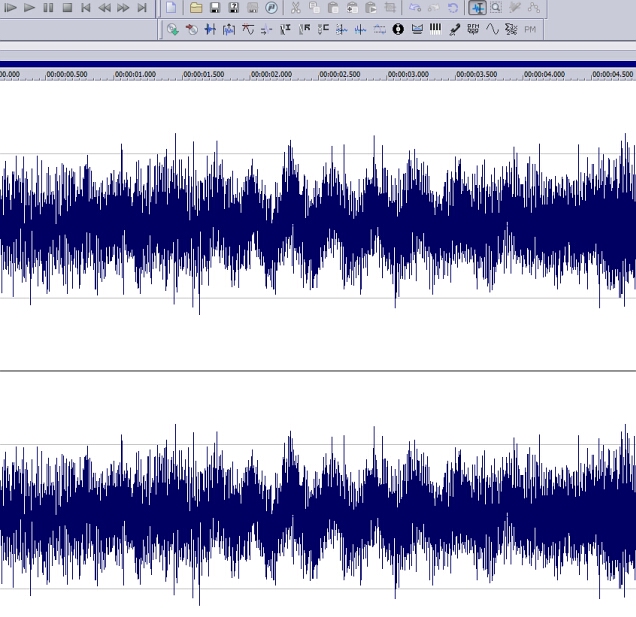
Task: Click the telephone handset DTMF icon
Action: point(455,29)
